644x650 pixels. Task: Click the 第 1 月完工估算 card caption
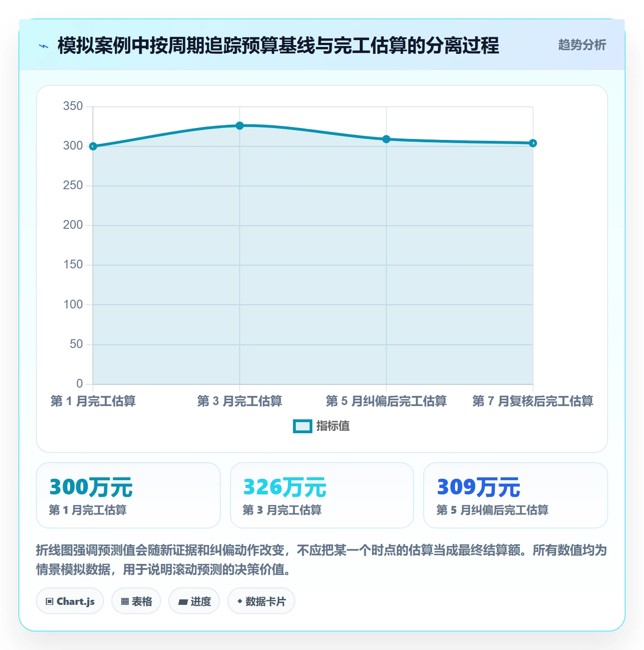(88, 510)
